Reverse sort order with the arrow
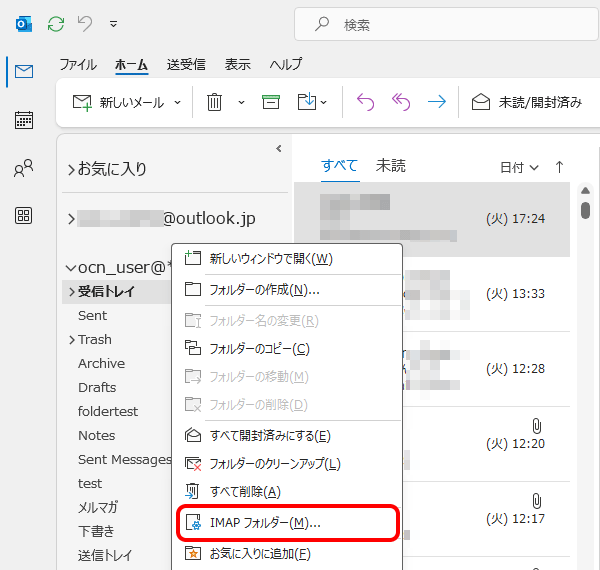600x570 pixels. tap(559, 167)
